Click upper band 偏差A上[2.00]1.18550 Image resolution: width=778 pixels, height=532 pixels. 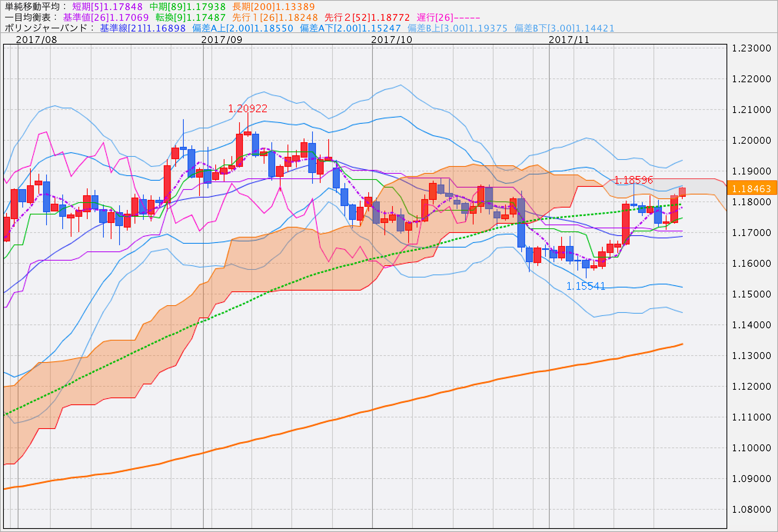(x=243, y=28)
